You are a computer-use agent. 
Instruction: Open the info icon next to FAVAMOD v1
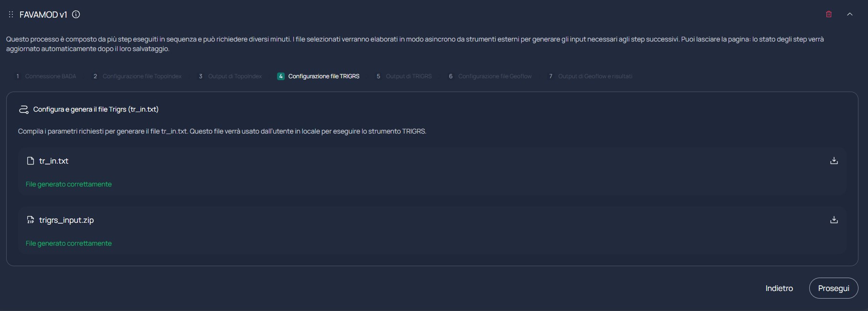(x=76, y=14)
